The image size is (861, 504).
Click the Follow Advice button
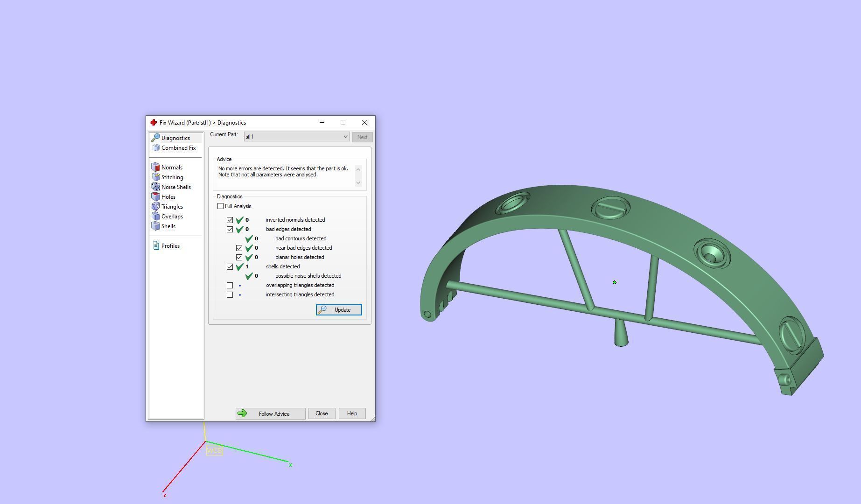[270, 413]
